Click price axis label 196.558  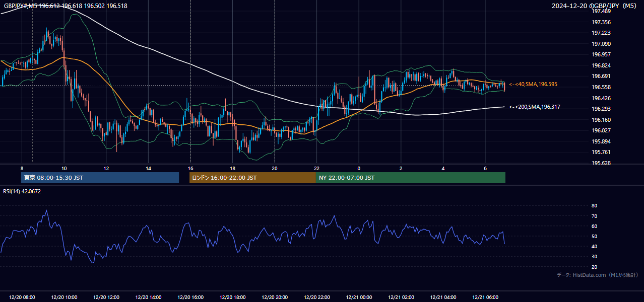pos(601,87)
